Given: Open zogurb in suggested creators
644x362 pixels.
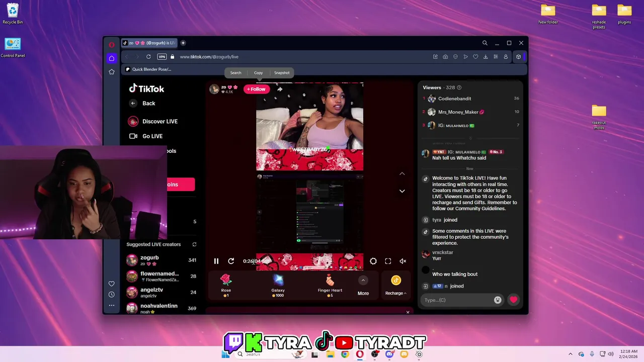Looking at the screenshot, I should [x=162, y=260].
